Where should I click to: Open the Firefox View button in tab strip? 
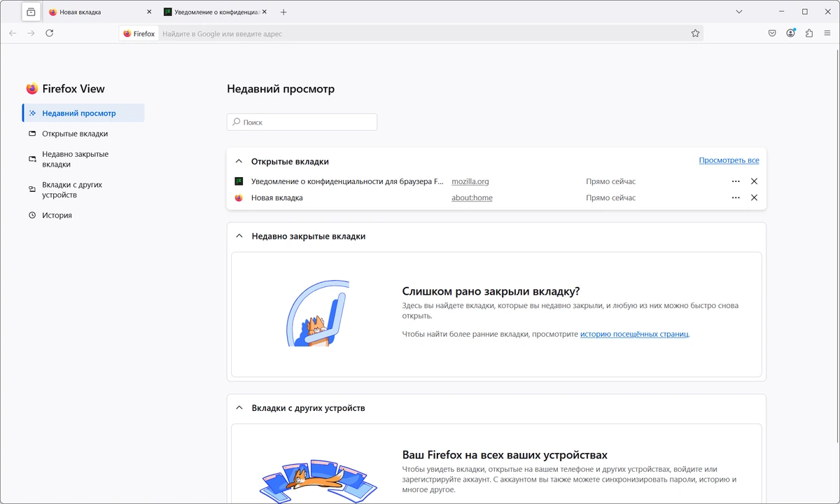tap(31, 12)
